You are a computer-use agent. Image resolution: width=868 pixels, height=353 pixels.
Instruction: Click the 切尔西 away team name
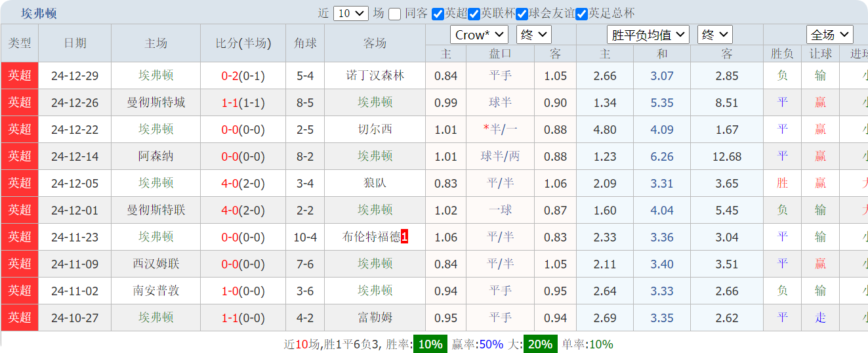(375, 129)
